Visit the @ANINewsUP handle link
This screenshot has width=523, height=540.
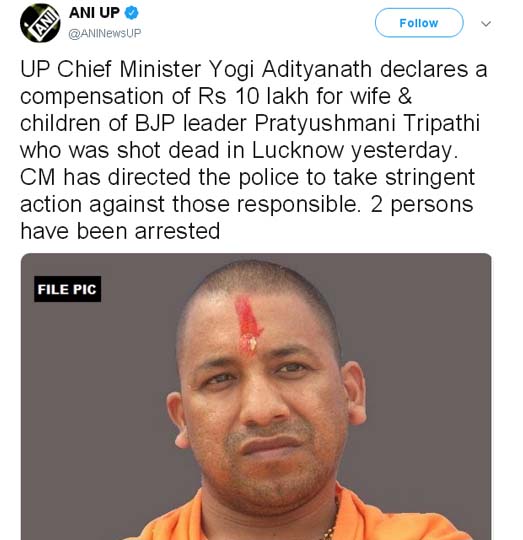(105, 33)
